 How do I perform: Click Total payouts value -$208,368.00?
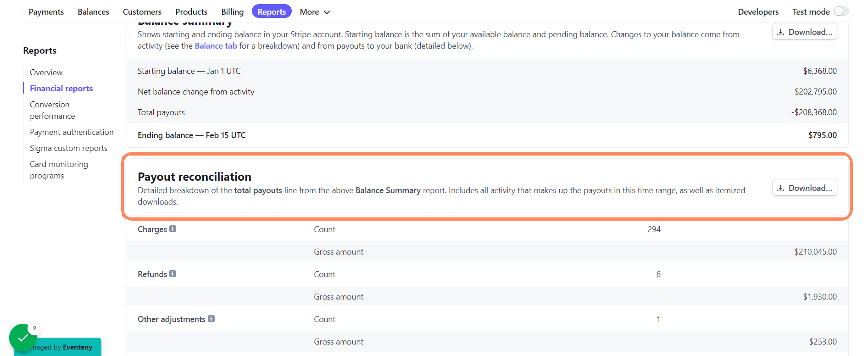[x=814, y=112]
